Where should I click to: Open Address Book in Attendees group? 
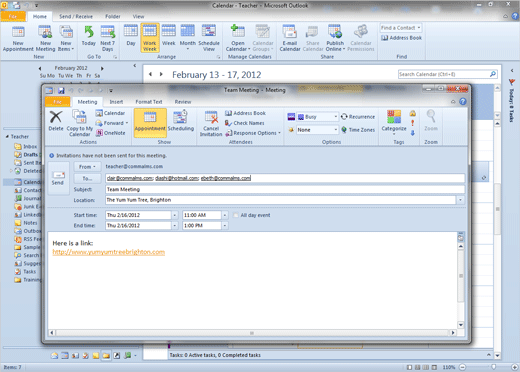click(x=245, y=113)
